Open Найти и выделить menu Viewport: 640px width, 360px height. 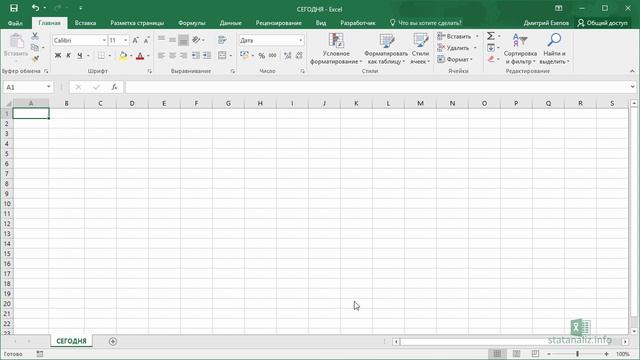tap(554, 49)
